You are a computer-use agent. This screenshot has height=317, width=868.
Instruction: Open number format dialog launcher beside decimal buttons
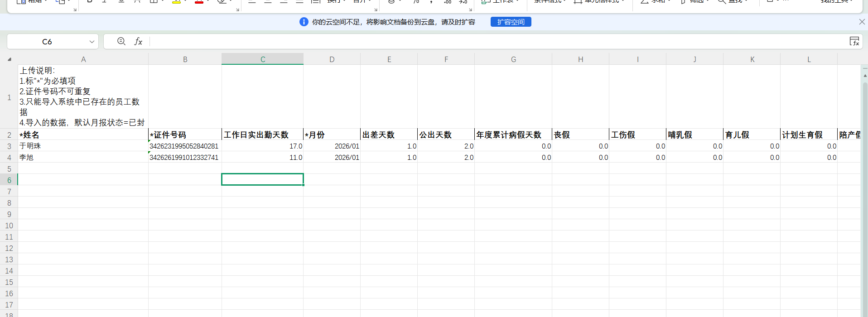(x=470, y=10)
